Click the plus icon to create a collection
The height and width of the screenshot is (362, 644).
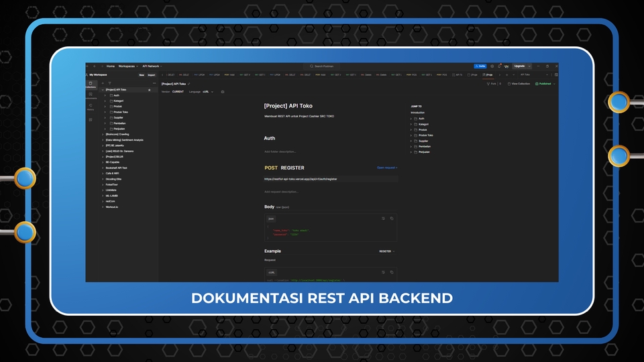(103, 83)
